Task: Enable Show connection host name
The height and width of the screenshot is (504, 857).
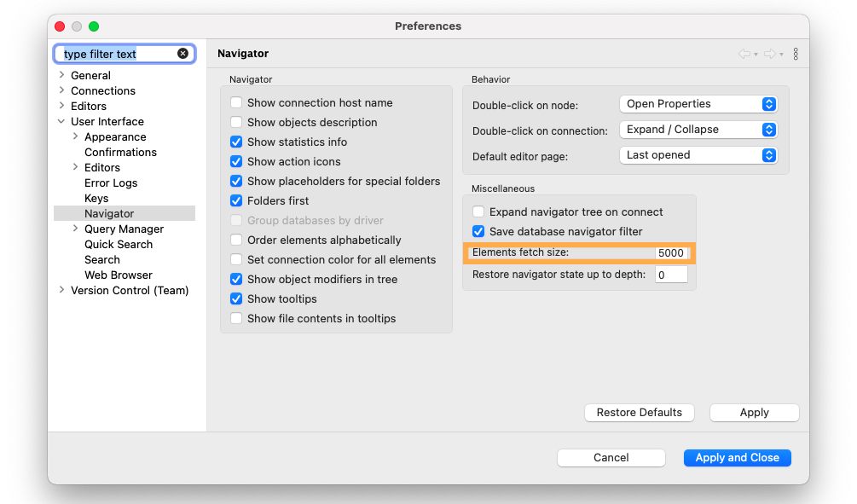Action: coord(236,103)
